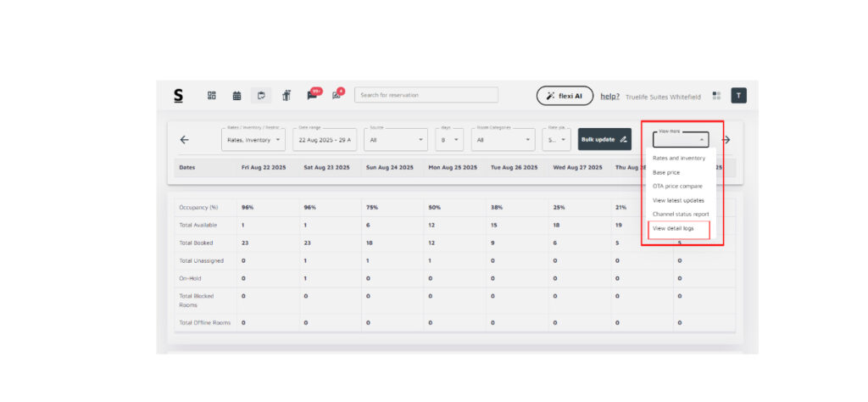Select OTA price compare option
The width and height of the screenshot is (868, 402).
tap(677, 186)
